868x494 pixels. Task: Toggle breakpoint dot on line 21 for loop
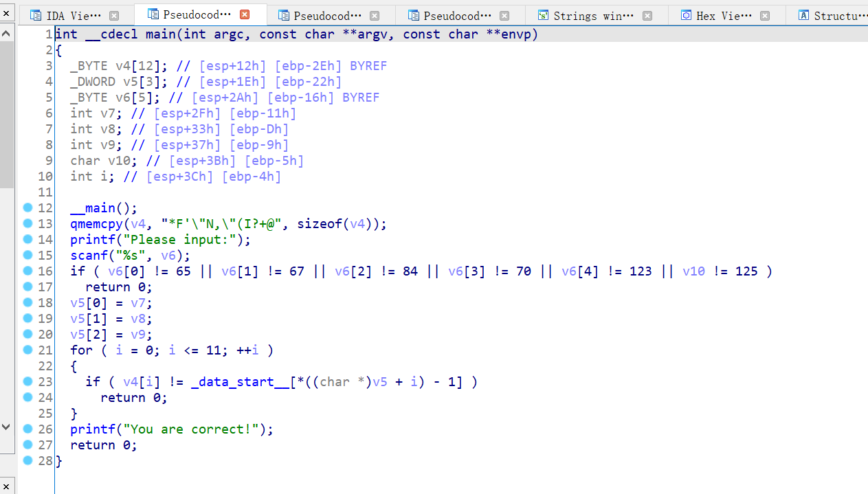[27, 350]
